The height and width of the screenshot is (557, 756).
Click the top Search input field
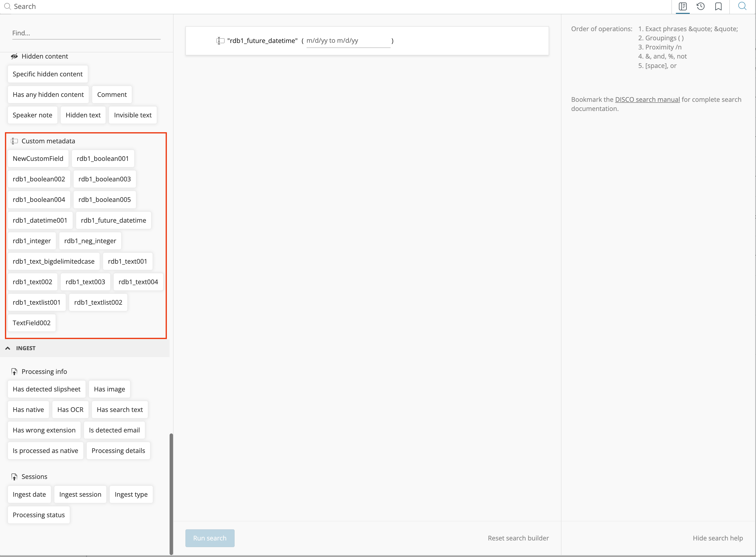pyautogui.click(x=337, y=6)
